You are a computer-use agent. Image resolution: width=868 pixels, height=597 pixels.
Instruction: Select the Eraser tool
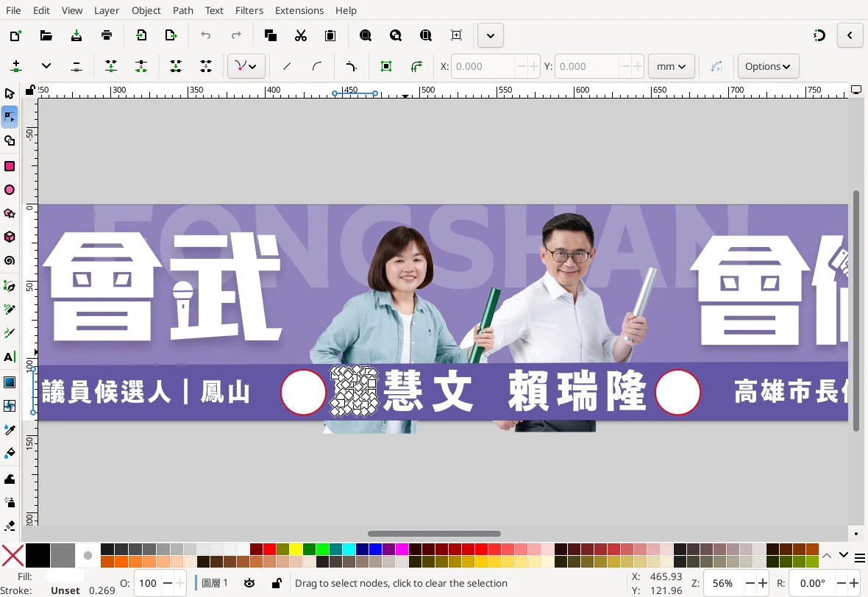point(10,526)
